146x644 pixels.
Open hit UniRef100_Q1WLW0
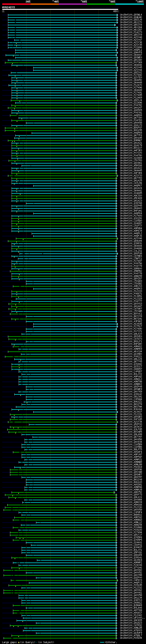pos(131,18)
